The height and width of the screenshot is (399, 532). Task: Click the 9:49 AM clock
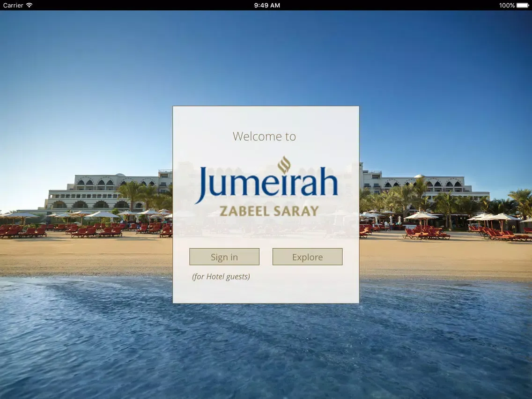pos(267,5)
